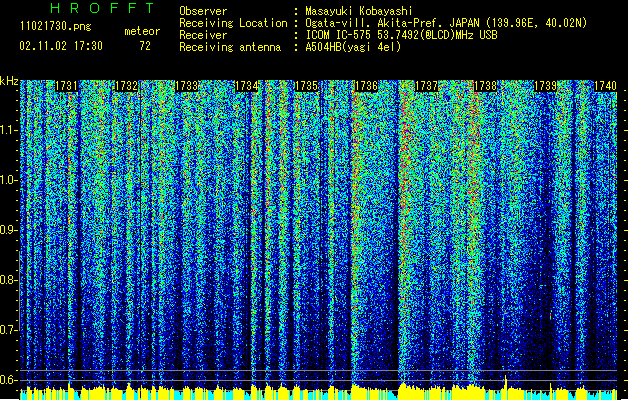Click the meteor count value 72
The width and height of the screenshot is (629, 400).
pos(145,46)
